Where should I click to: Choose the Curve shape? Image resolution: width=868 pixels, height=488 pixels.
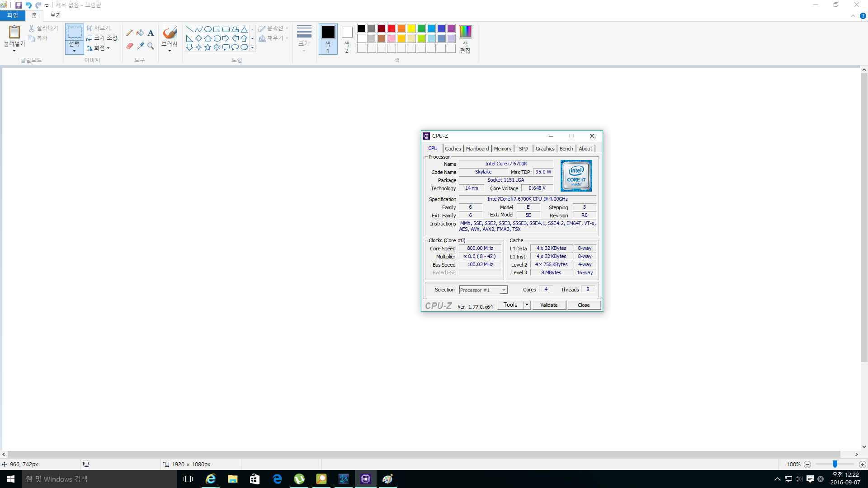(x=199, y=29)
